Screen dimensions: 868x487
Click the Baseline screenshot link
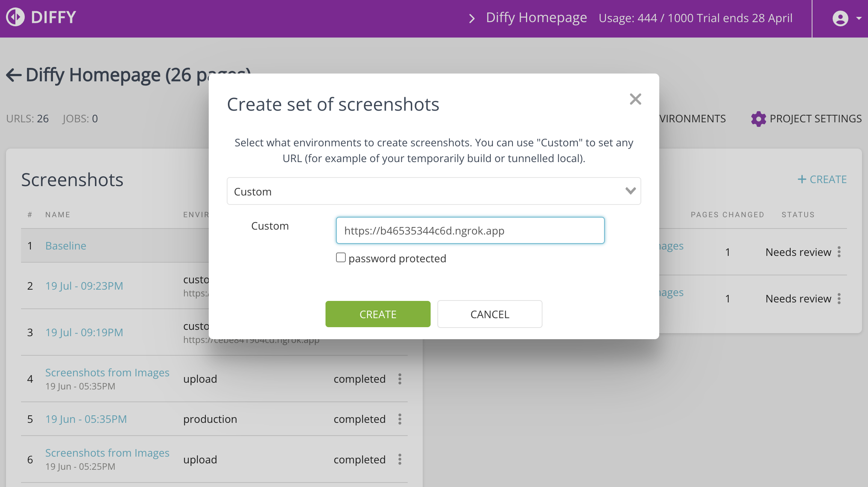66,245
